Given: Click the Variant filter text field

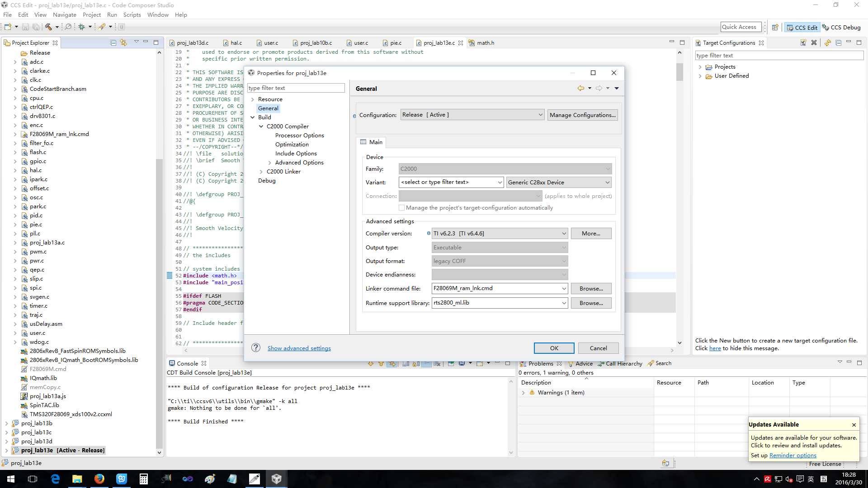Looking at the screenshot, I should (448, 182).
